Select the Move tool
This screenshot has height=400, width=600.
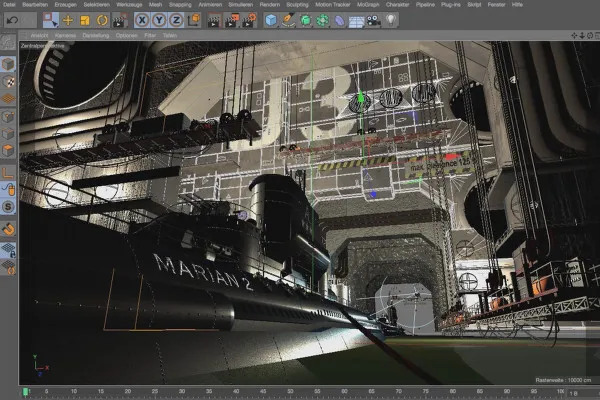pyautogui.click(x=68, y=20)
